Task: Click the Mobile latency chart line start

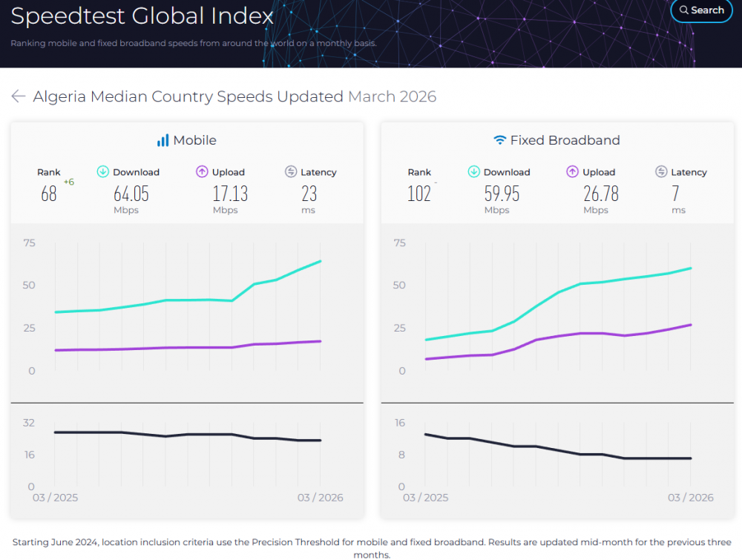Action: (55, 432)
